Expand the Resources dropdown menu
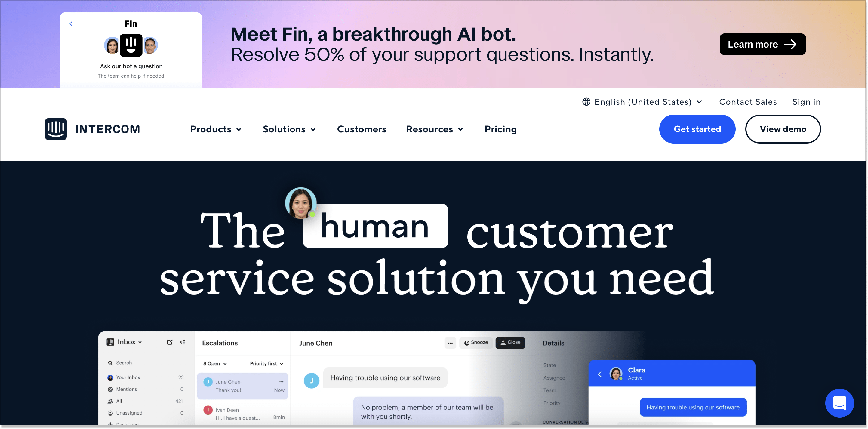 [435, 129]
